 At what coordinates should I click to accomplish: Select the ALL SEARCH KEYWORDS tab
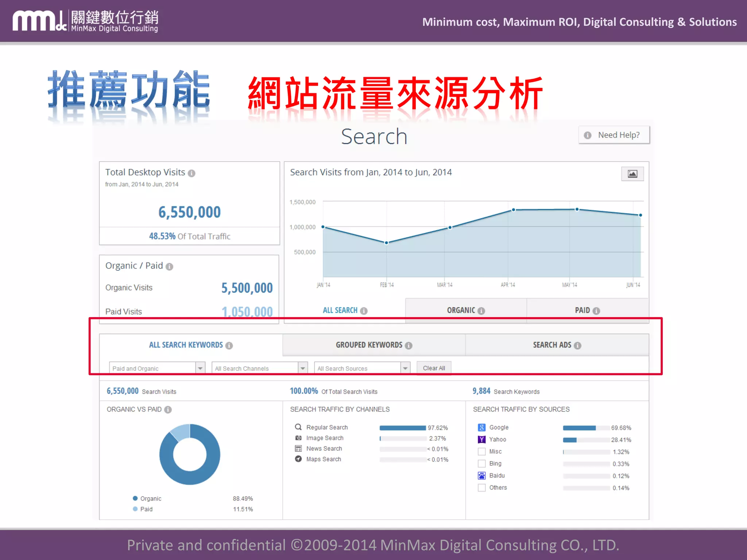[191, 345]
